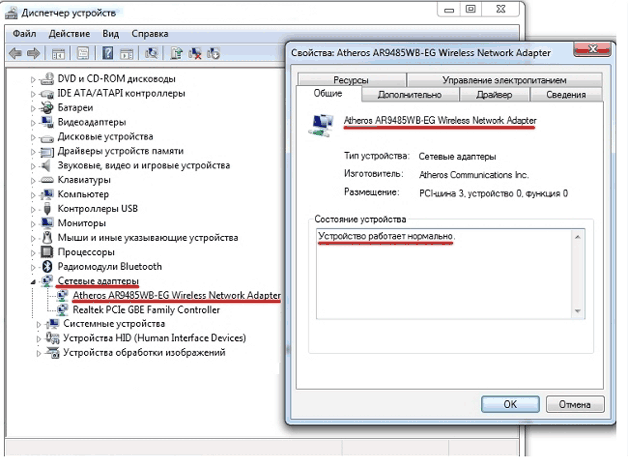The width and height of the screenshot is (628, 468).
Task: Click the Back arrow in Device Manager toolbar
Action: pyautogui.click(x=15, y=53)
